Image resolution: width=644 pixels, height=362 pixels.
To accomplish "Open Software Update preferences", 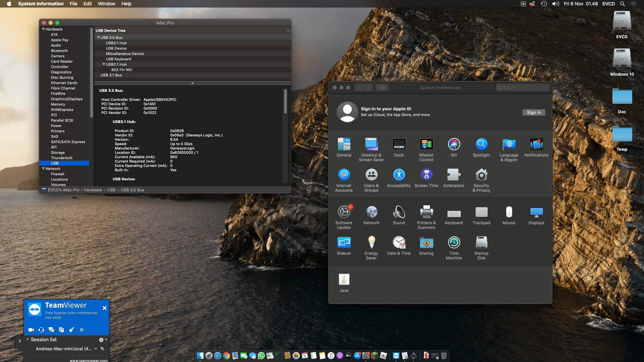I will (x=344, y=217).
